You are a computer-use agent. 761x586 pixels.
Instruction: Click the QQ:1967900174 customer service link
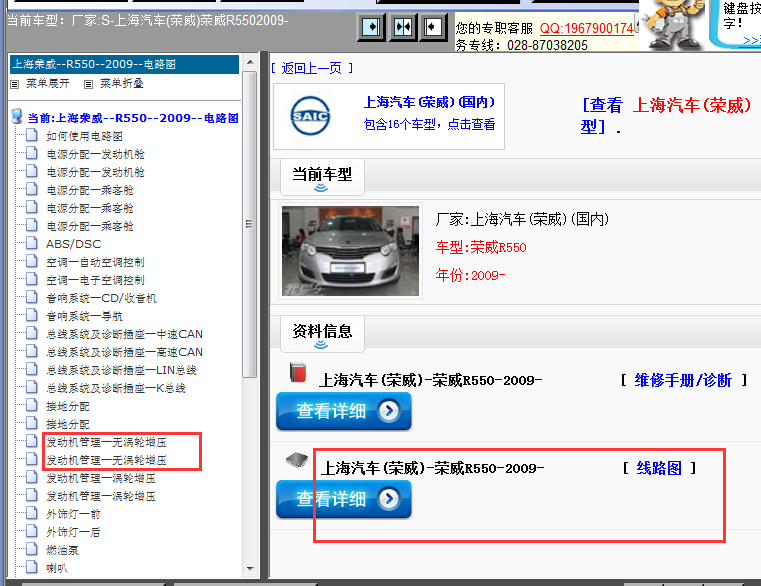pos(587,28)
